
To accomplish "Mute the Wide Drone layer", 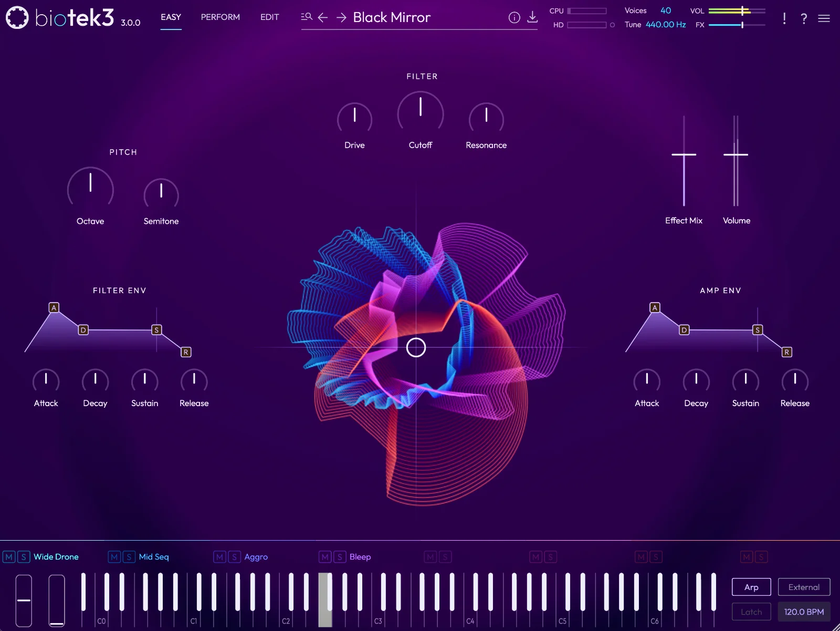I will (x=9, y=557).
